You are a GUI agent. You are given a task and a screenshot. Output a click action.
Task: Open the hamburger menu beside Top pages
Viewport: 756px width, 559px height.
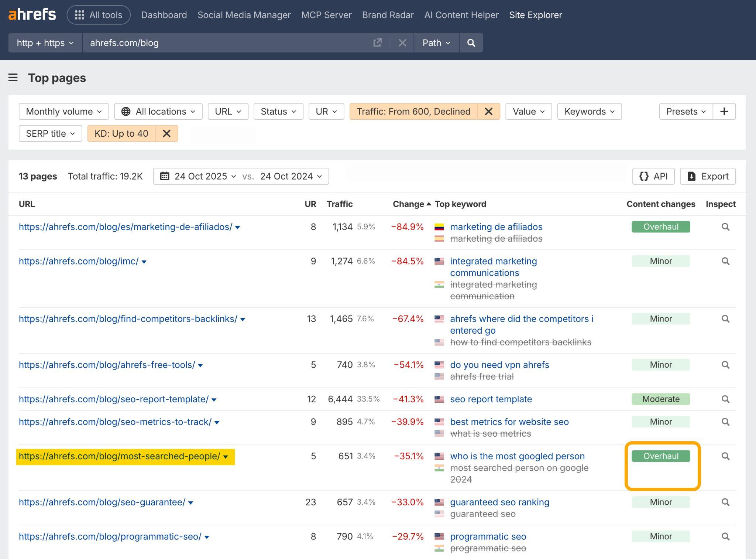(x=13, y=78)
